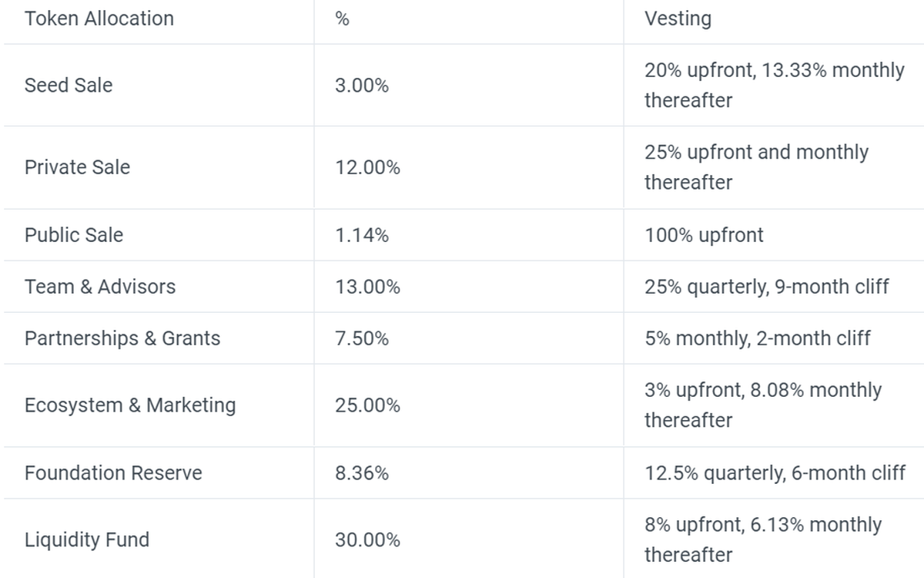Click "12.5% quarterly, 6-month cliff" vesting text
924x578 pixels.
point(775,472)
